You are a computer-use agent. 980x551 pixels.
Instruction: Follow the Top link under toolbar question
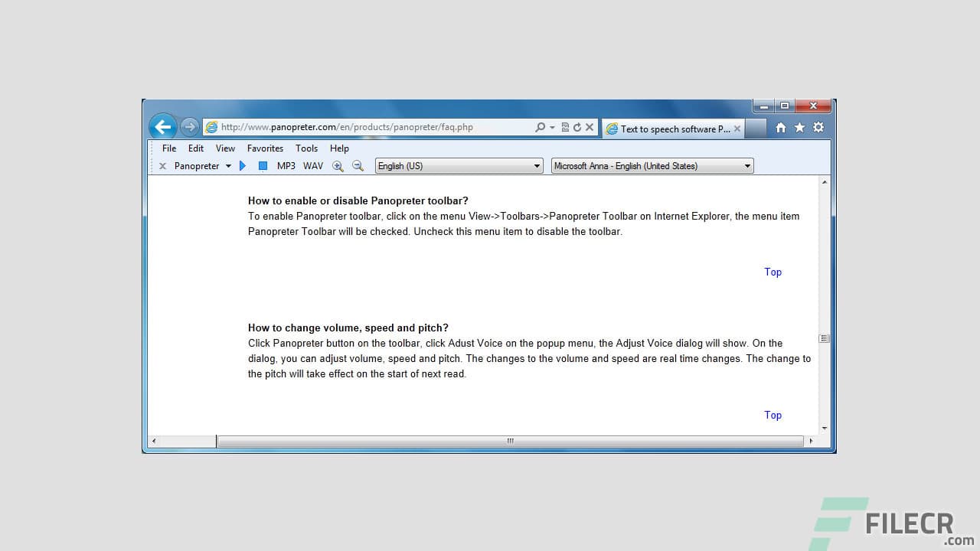(773, 272)
